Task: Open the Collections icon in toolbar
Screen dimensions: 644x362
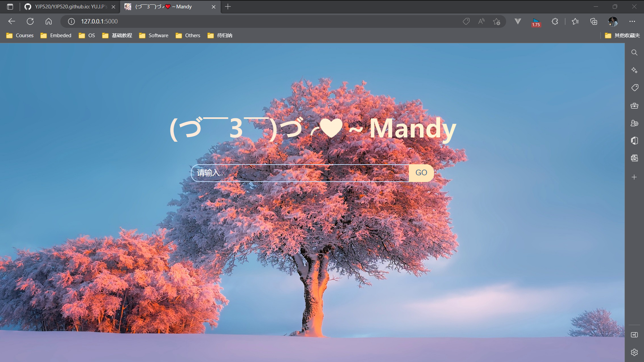Action: coord(594,21)
